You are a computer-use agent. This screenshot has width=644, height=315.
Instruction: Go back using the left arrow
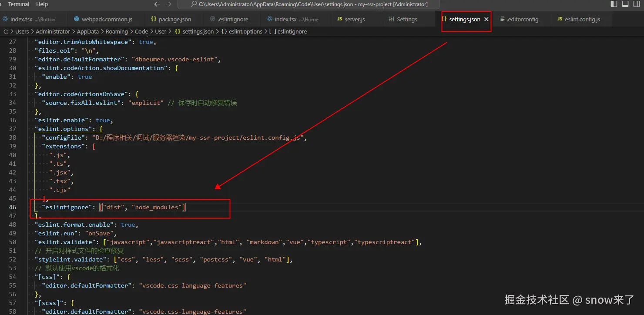157,4
